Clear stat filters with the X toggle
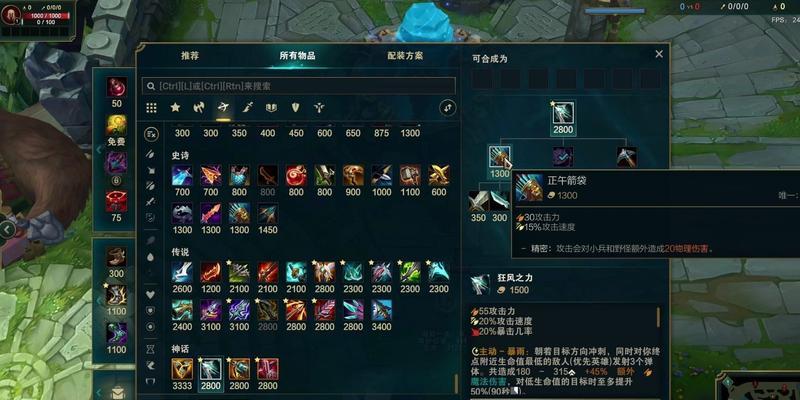 click(151, 134)
